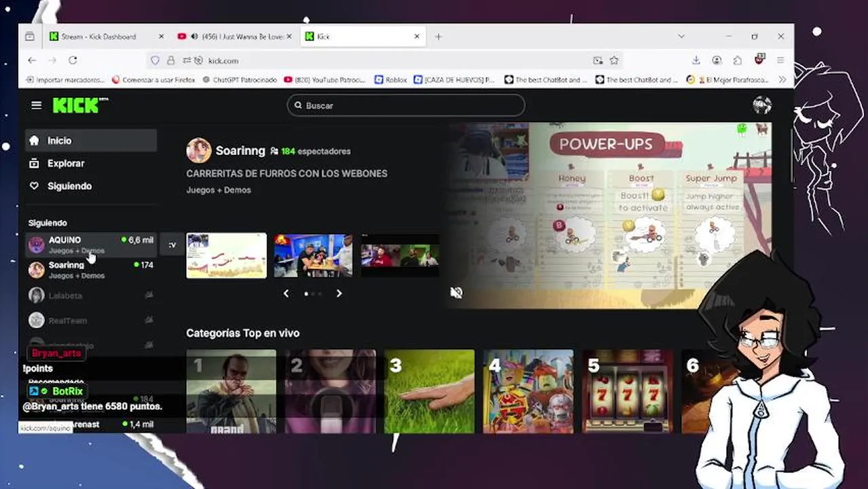
Task: Click the uBlock extension icon in toolbar
Action: point(759,60)
